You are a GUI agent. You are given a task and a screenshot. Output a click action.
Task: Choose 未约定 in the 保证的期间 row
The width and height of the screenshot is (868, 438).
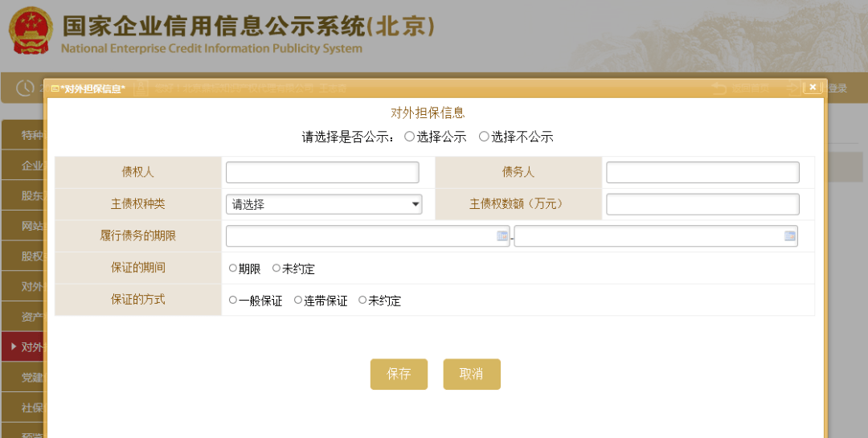point(276,268)
